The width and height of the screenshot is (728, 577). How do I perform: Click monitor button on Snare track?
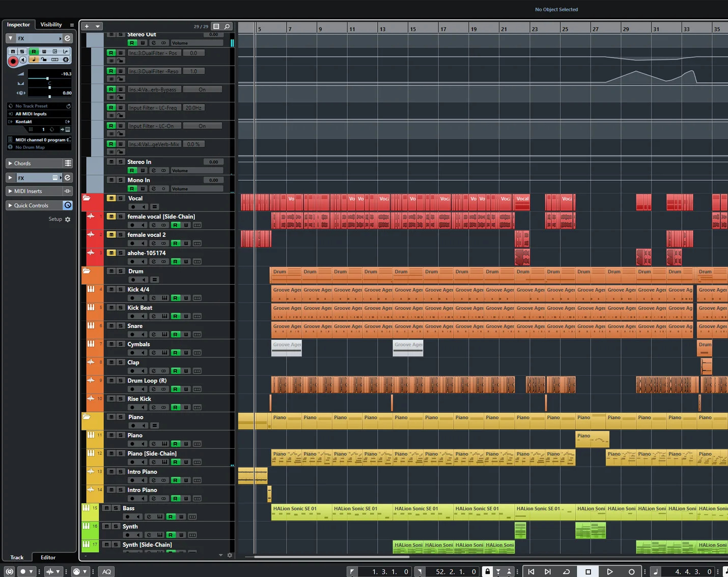tap(144, 335)
